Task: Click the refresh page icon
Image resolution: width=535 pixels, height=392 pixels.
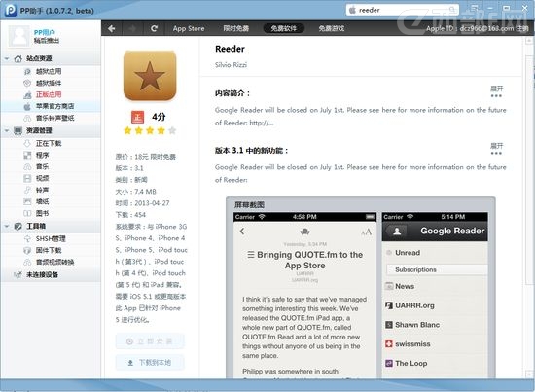Action: 155,28
